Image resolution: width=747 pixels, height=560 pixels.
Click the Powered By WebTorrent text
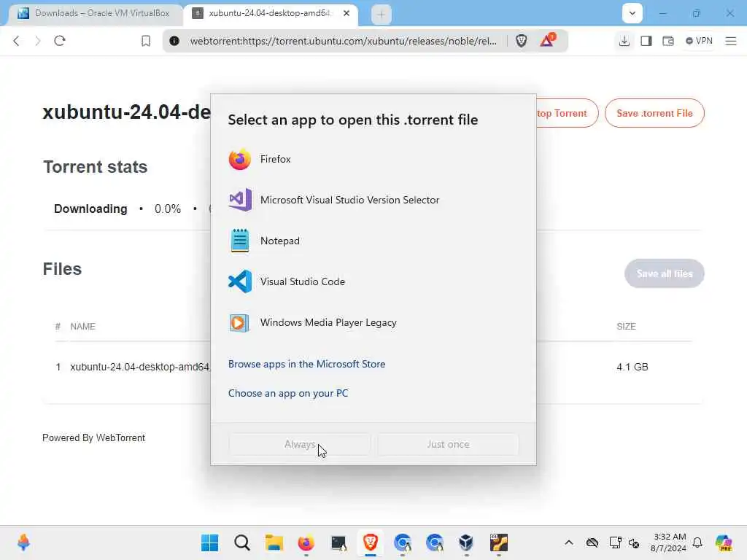point(94,437)
